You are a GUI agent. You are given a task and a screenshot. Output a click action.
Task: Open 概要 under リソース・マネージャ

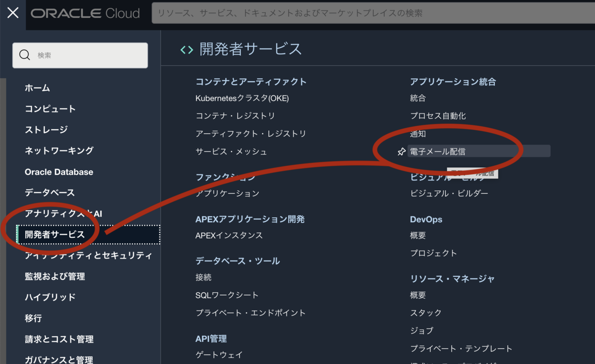pos(418,295)
